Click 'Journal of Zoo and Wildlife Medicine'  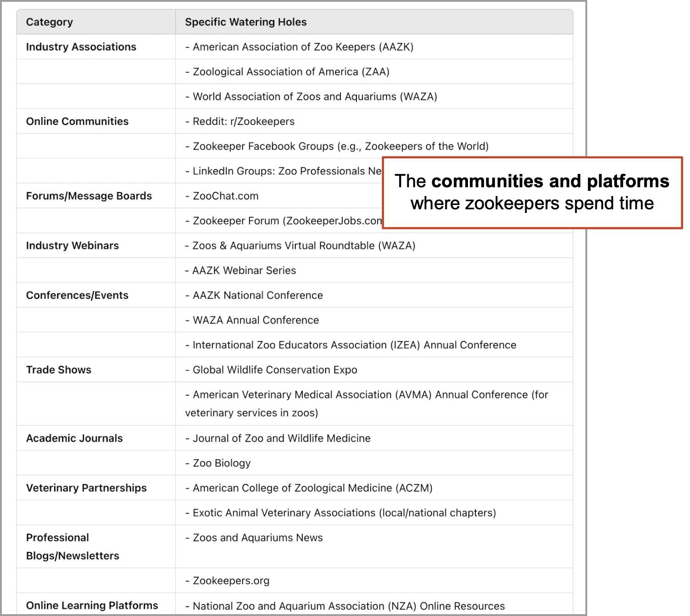pos(278,438)
